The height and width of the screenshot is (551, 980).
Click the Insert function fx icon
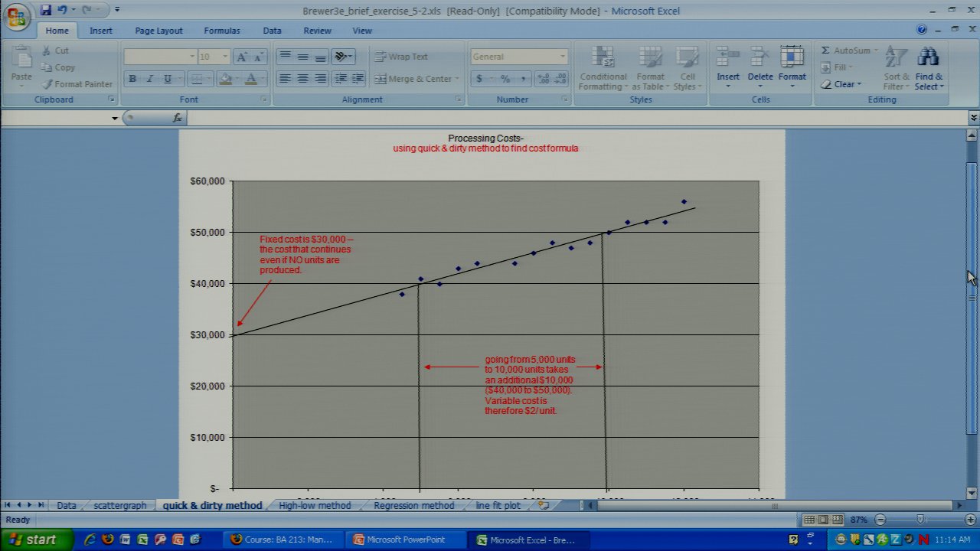178,118
